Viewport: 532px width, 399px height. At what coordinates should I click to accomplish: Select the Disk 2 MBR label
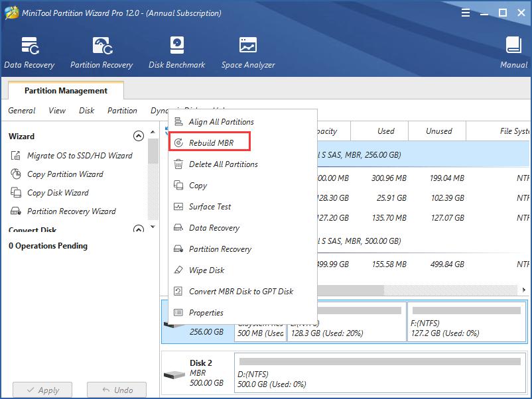[198, 373]
